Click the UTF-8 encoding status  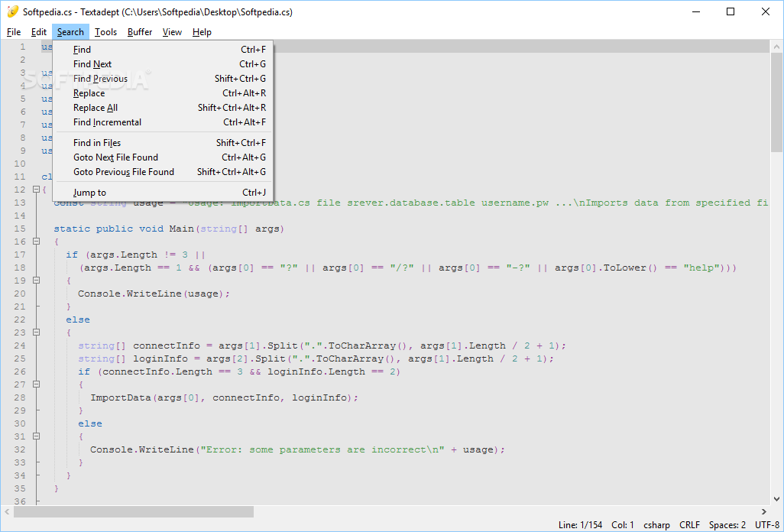pyautogui.click(x=767, y=525)
